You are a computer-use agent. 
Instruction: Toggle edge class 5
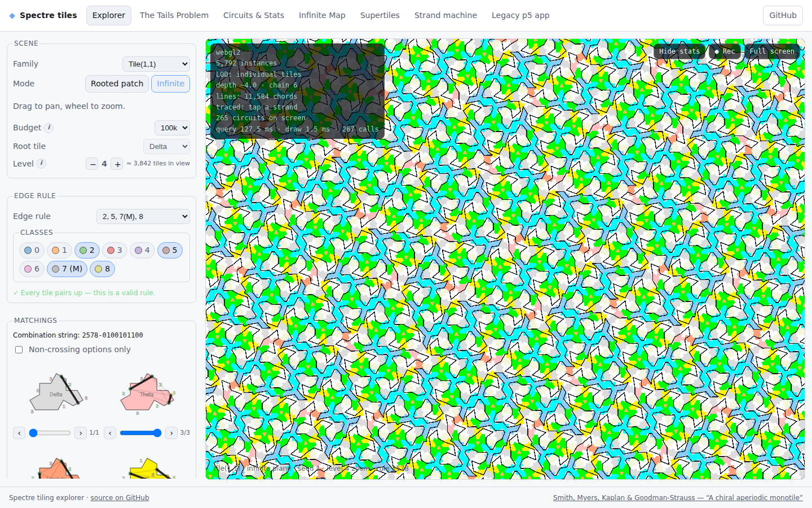(170, 250)
